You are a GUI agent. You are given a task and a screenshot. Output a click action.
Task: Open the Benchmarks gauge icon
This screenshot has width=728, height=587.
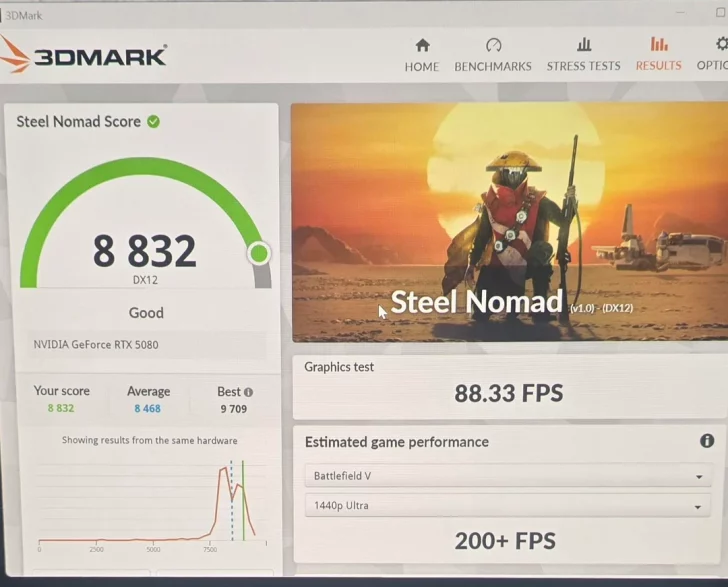493,45
